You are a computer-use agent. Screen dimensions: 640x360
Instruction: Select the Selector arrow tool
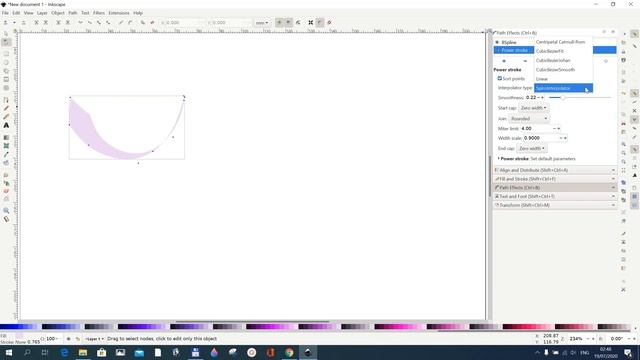6,33
